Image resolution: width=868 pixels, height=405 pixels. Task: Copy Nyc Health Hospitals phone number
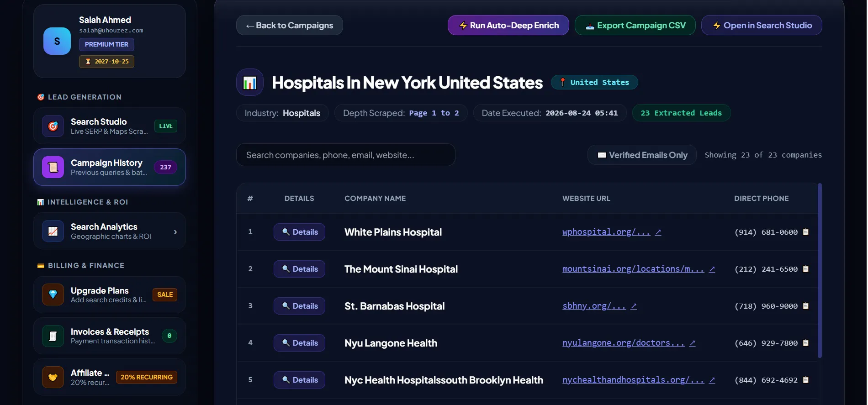pyautogui.click(x=806, y=380)
